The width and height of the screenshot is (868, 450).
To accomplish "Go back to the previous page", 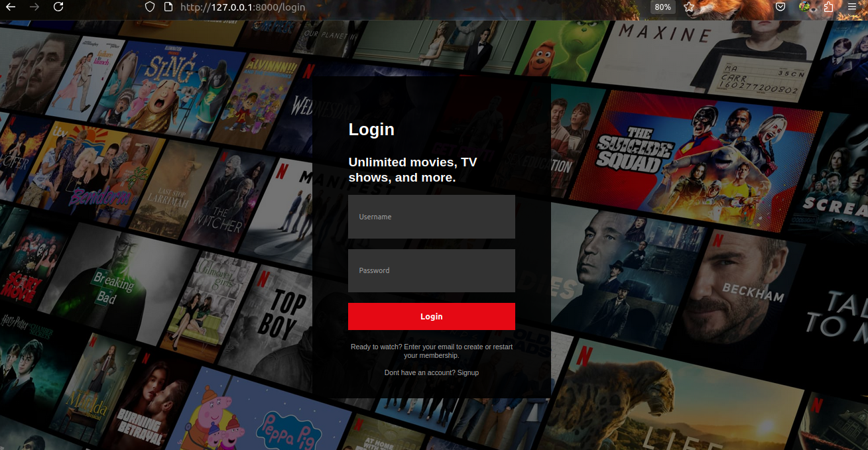I will (11, 7).
